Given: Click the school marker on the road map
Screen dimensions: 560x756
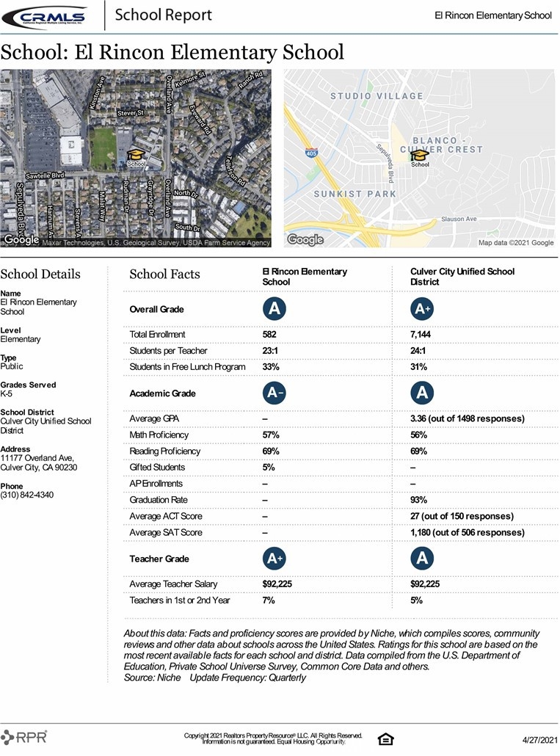Looking at the screenshot, I should pyautogui.click(x=419, y=156).
